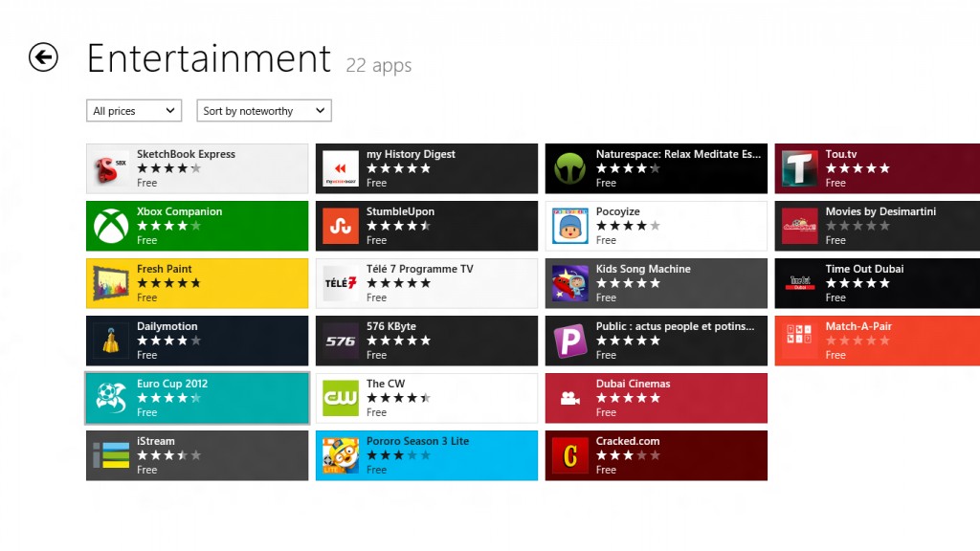Click Cracked.com title text
Viewport: 980px width, 551px height.
[x=628, y=441]
